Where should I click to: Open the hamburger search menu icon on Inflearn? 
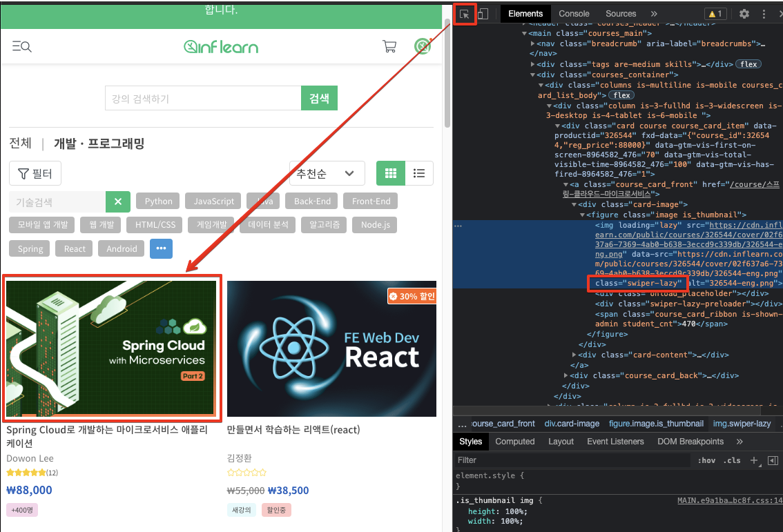pyautogui.click(x=22, y=46)
